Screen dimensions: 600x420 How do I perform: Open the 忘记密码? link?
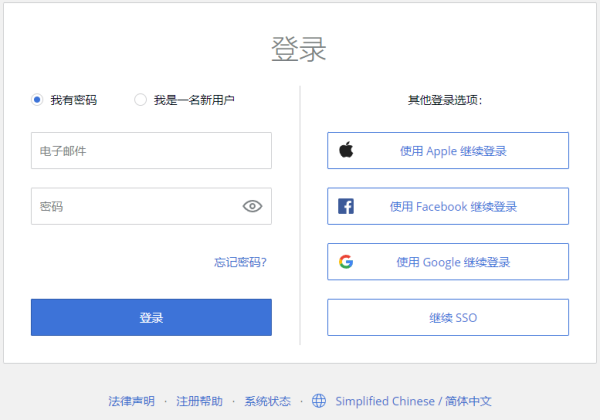240,262
